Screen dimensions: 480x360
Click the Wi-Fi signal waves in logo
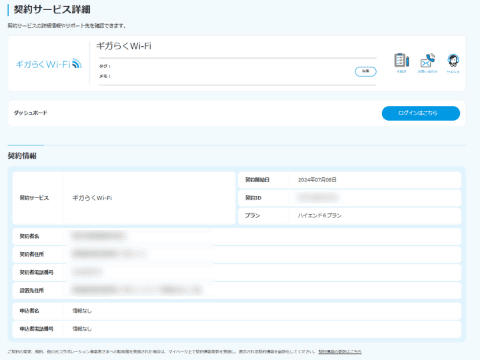point(77,63)
